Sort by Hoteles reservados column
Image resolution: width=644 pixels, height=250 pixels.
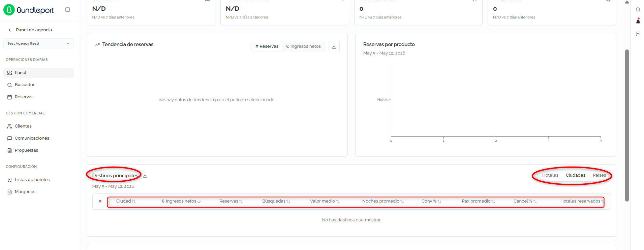point(582,201)
